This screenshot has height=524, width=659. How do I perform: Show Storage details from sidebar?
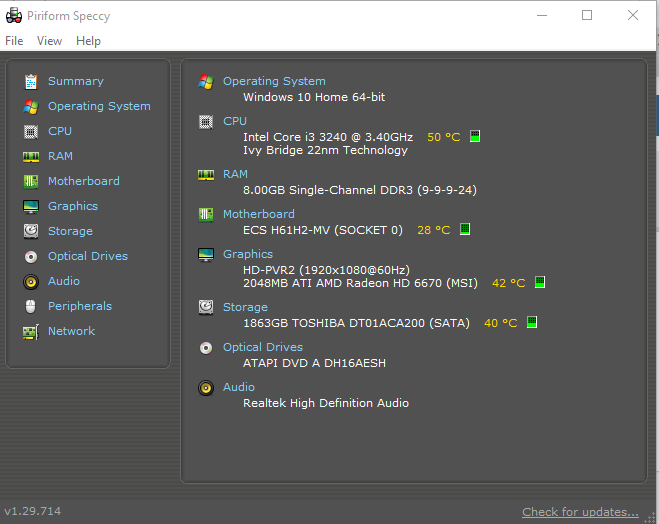click(70, 231)
